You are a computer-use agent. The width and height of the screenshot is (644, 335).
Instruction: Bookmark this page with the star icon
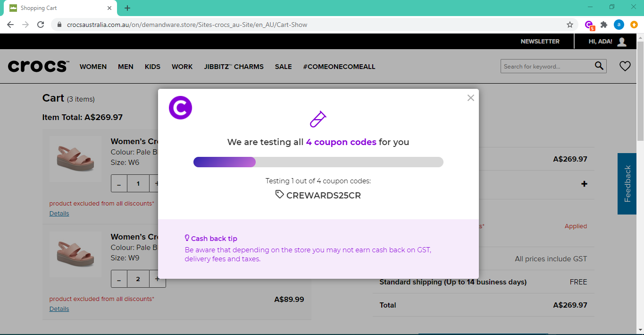569,25
